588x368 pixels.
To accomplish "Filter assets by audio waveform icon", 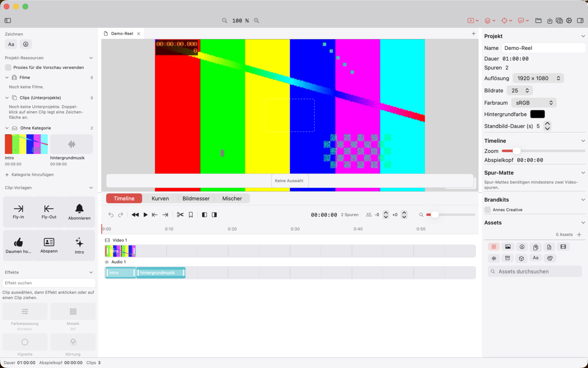I will point(494,258).
